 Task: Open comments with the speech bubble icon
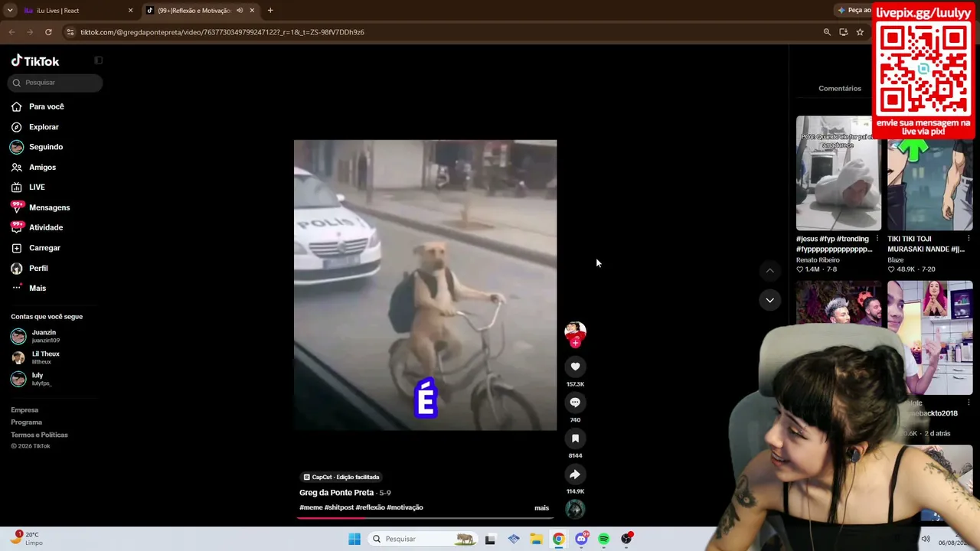(x=575, y=403)
